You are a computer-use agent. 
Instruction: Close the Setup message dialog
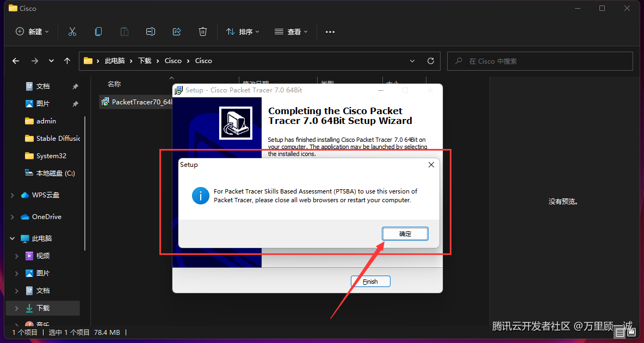pyautogui.click(x=431, y=165)
